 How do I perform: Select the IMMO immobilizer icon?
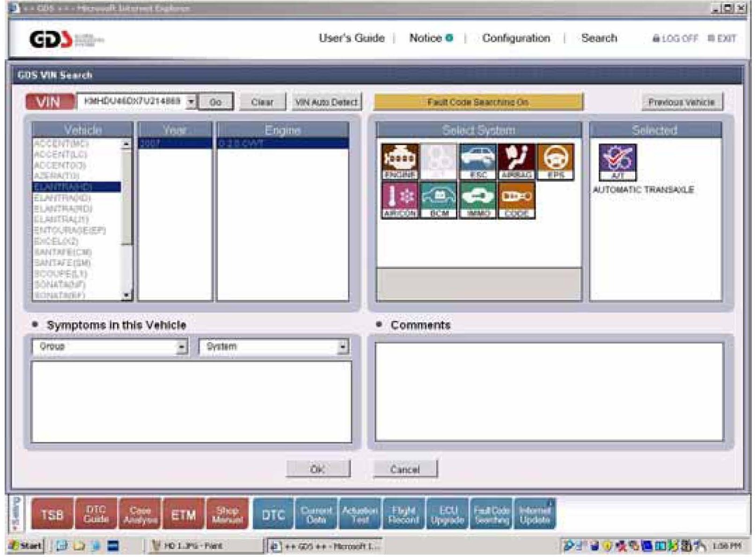point(477,200)
